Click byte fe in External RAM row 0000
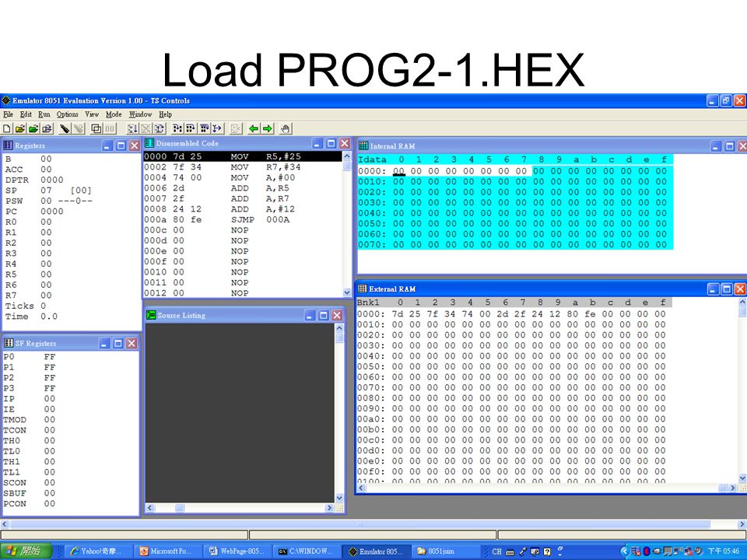 tap(590, 313)
